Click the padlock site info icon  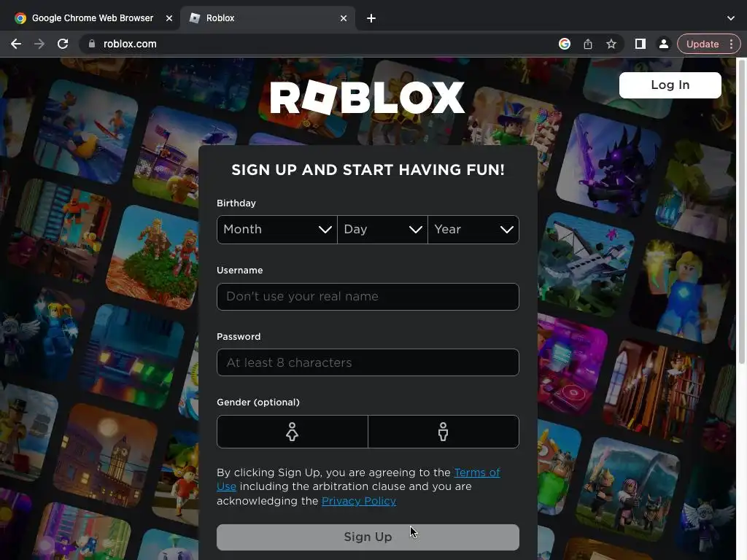(91, 44)
